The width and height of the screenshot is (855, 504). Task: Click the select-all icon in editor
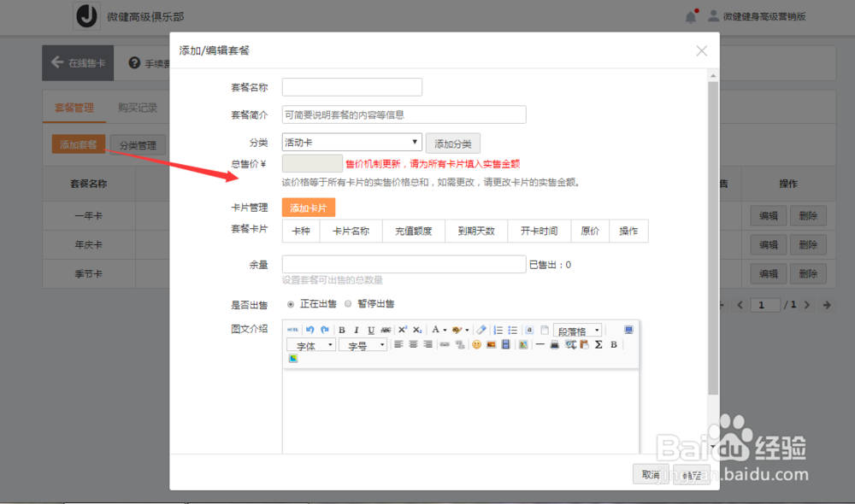pos(529,330)
